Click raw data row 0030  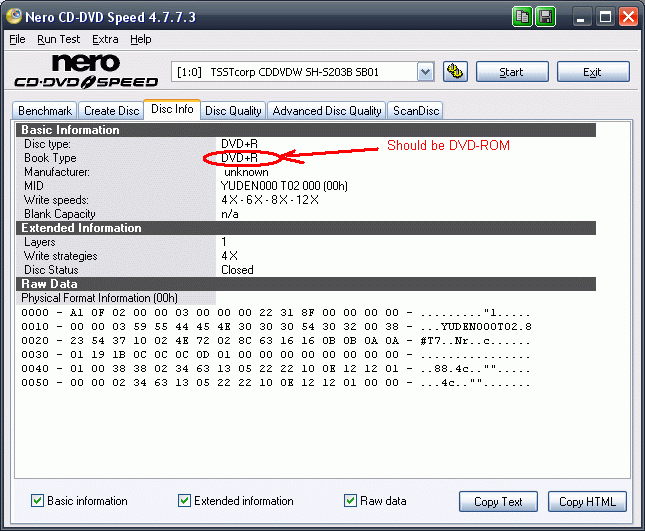coord(276,355)
